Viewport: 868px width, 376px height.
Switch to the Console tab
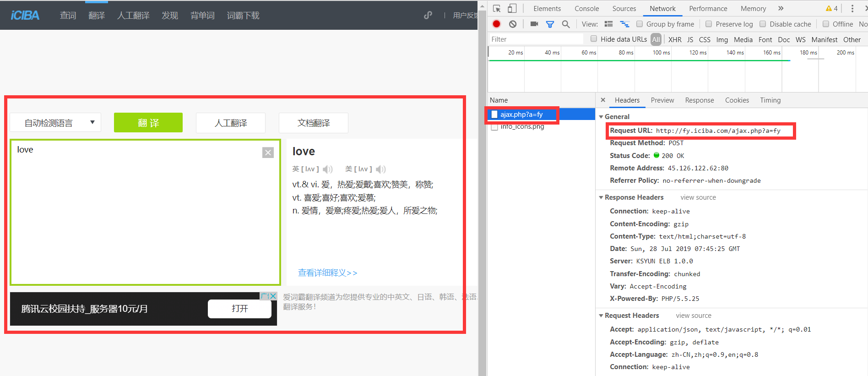pyautogui.click(x=587, y=8)
